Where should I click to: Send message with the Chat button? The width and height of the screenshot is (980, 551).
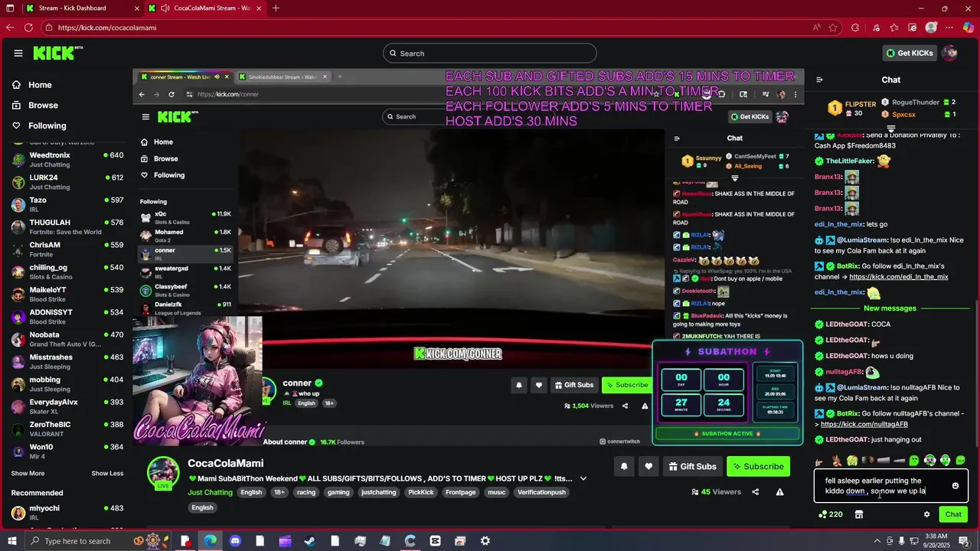point(953,514)
